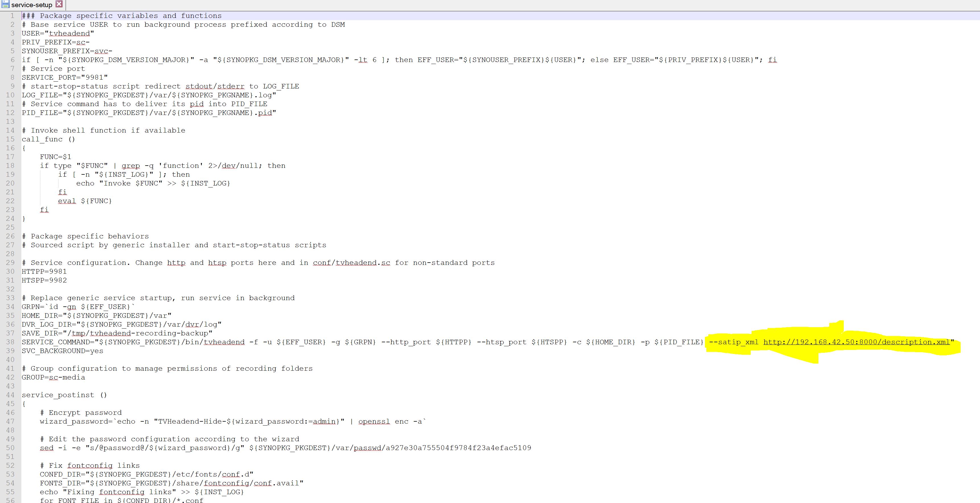Place cursor on USER="tvheadend" line

(x=58, y=34)
